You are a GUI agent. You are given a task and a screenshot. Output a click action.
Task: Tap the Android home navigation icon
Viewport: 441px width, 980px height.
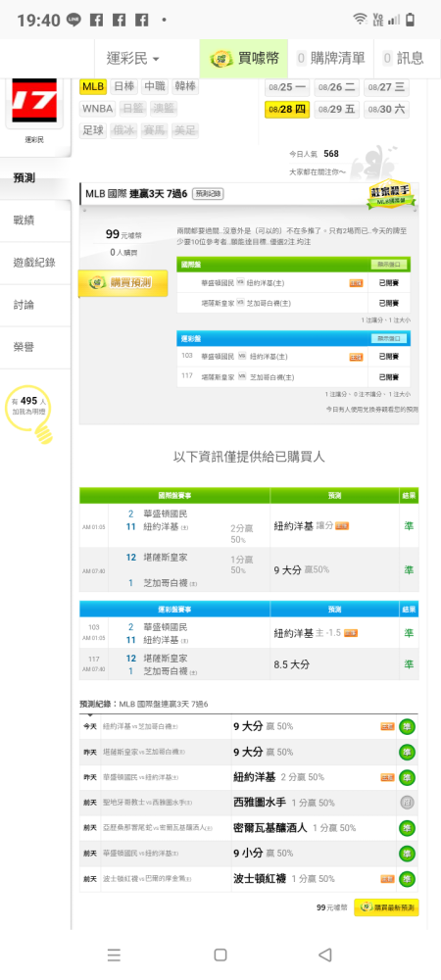[x=220, y=955]
